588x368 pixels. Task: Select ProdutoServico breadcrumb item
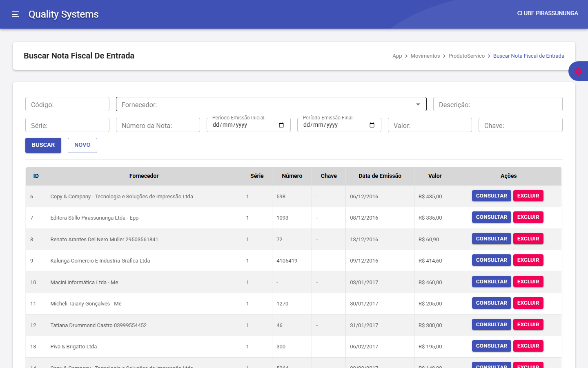point(466,56)
